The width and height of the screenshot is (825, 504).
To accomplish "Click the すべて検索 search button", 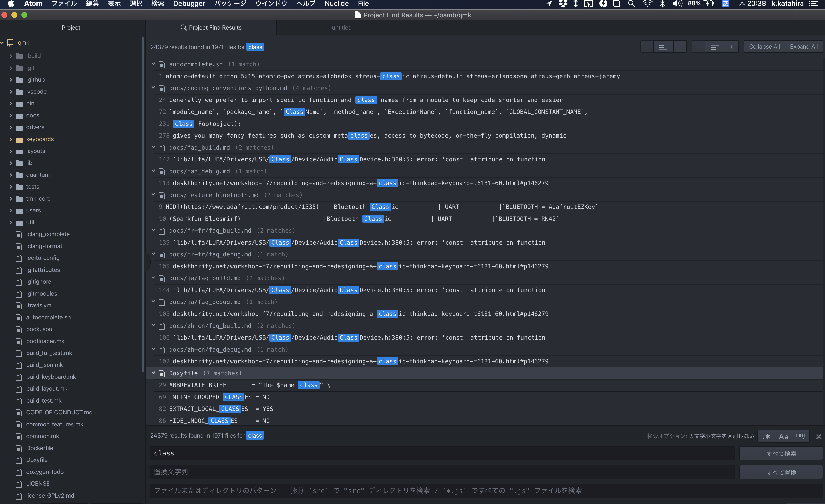I will click(x=781, y=453).
